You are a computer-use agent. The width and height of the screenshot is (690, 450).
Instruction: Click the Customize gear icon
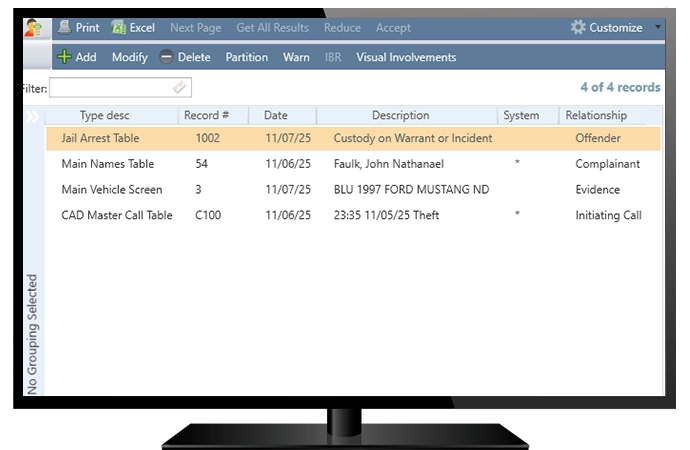pos(578,27)
